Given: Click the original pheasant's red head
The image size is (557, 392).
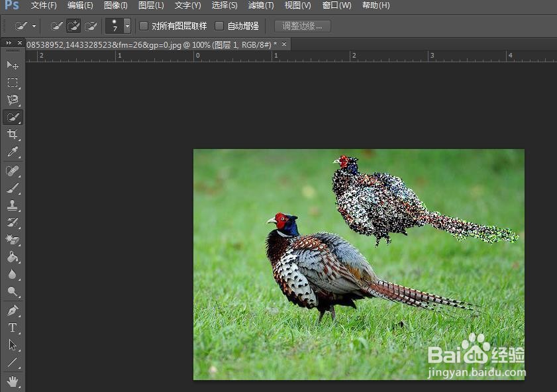Looking at the screenshot, I should [x=281, y=220].
